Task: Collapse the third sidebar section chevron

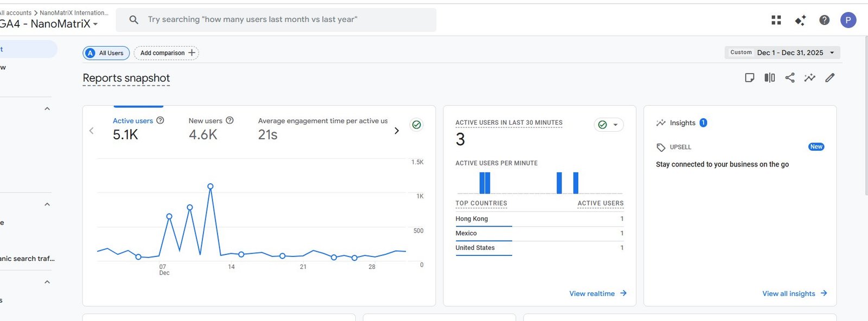Action: point(47,282)
